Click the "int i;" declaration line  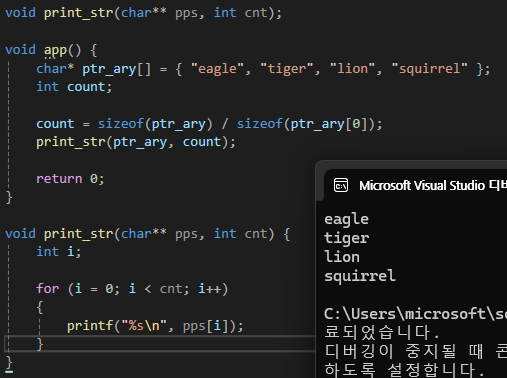59,252
